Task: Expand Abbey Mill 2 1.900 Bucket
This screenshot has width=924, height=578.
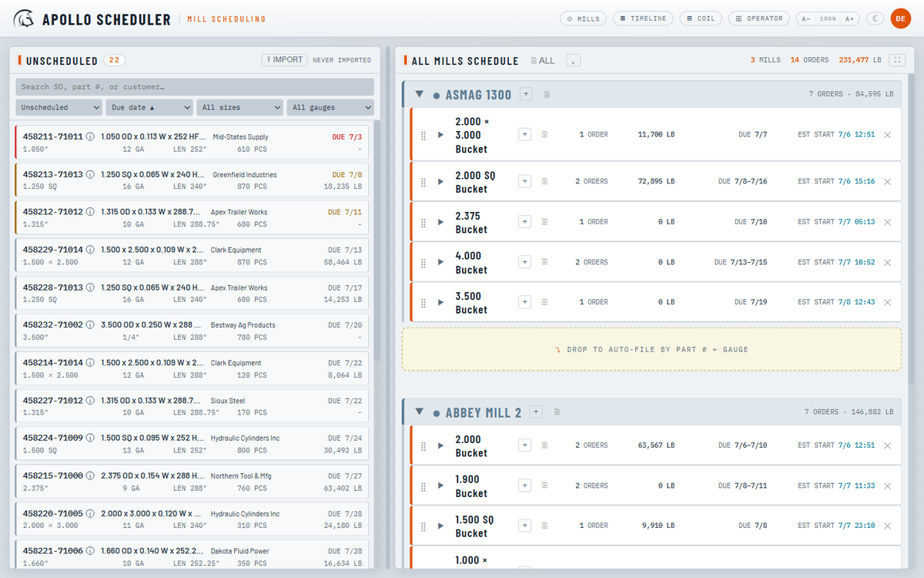Action: (x=440, y=486)
